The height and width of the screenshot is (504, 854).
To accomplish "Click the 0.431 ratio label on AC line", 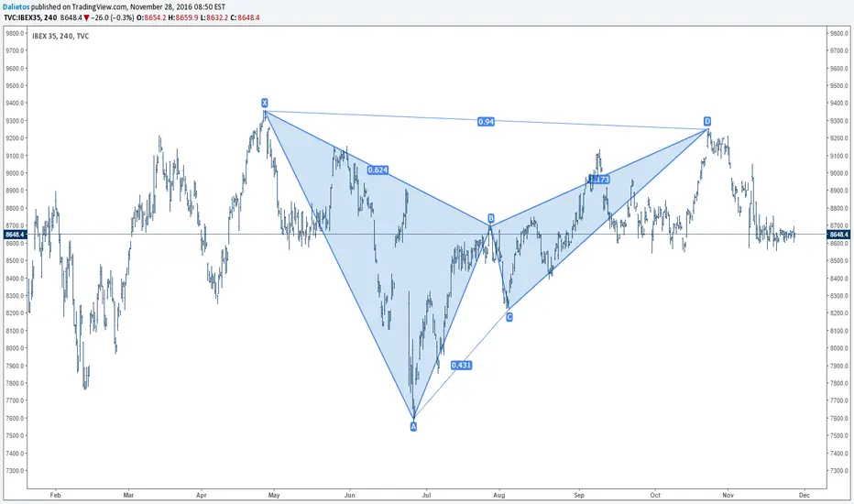I will click(x=461, y=365).
